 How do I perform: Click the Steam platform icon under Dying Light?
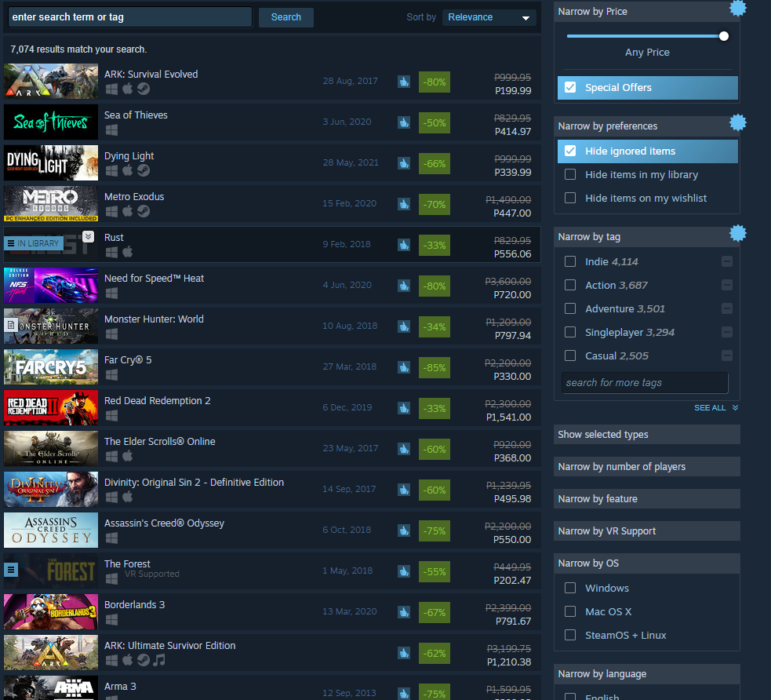pos(143,170)
